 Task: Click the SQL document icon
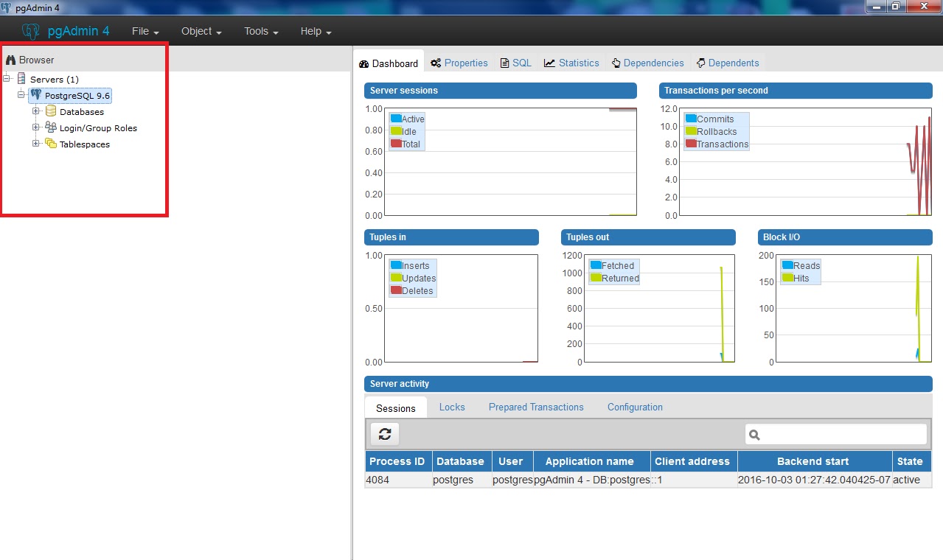[504, 63]
